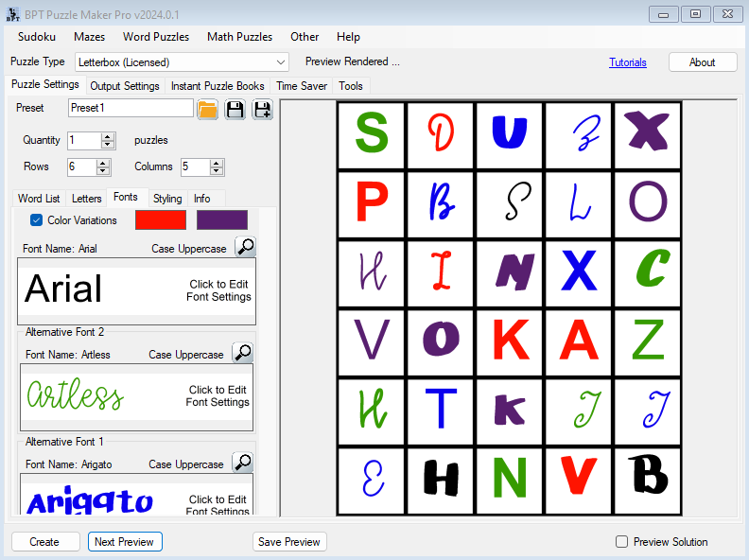Open the Instant Puzzle Books tab
The image size is (749, 560).
[x=218, y=86]
